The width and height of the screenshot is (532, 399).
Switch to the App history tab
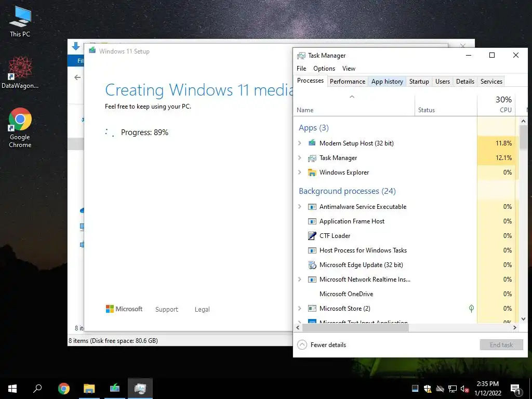tap(387, 82)
